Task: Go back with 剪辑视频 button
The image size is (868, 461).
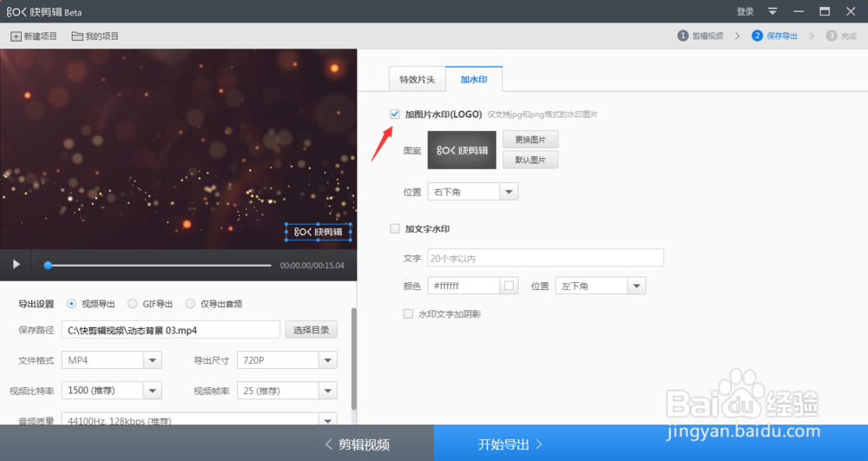Action: click(357, 444)
